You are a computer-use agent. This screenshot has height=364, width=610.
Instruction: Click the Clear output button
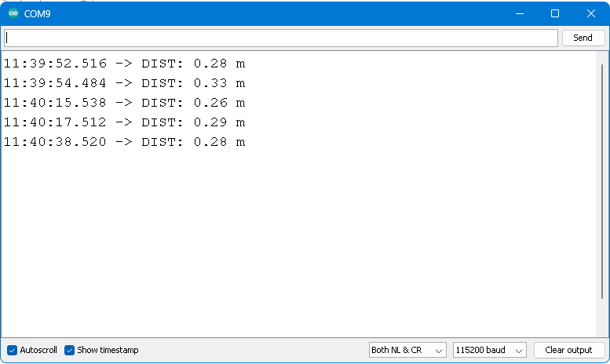[x=568, y=350]
